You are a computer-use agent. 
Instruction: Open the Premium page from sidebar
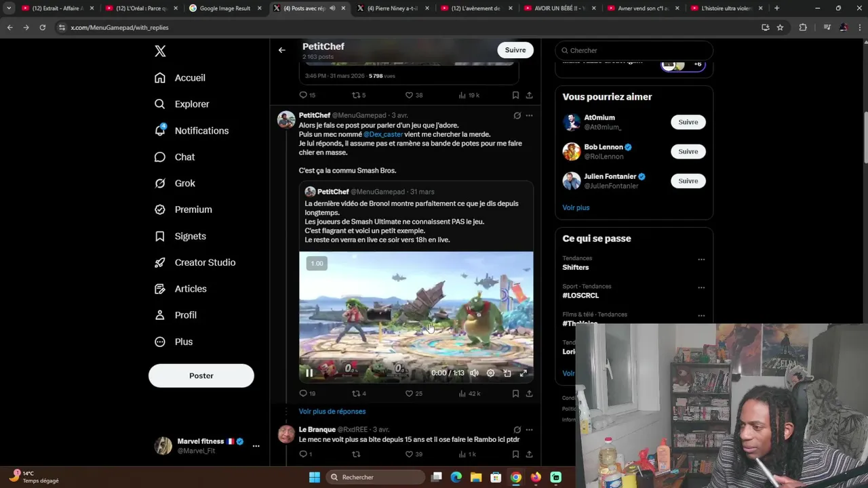[183, 210]
